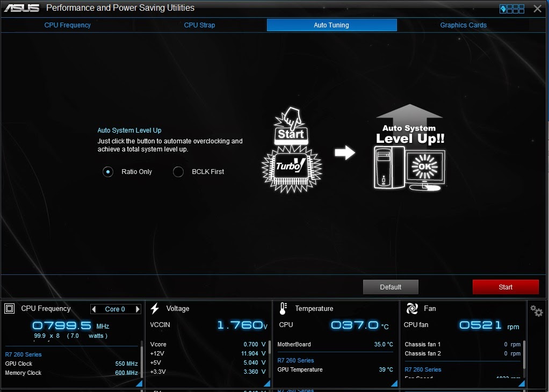Expand the Temperature panel corner triangle
This screenshot has width=549, height=392.
[394, 383]
